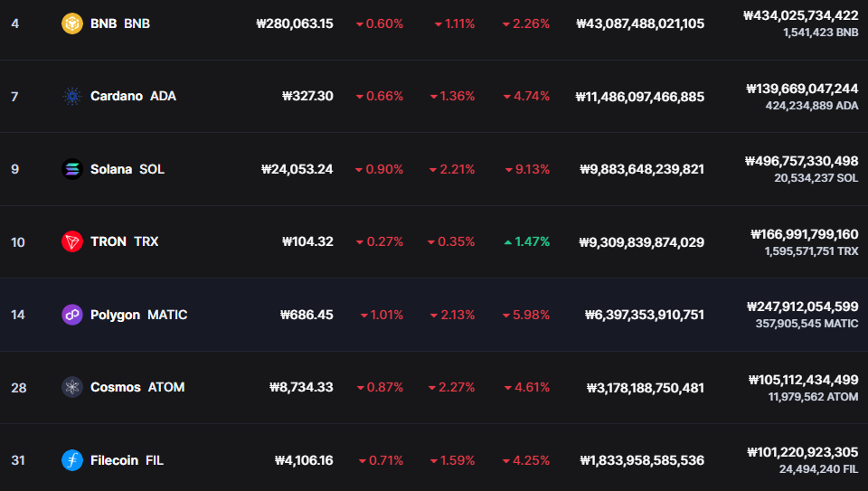Screen dimensions: 868x491
Task: Click Cosmos rank number 28
Action: pyautogui.click(x=19, y=387)
